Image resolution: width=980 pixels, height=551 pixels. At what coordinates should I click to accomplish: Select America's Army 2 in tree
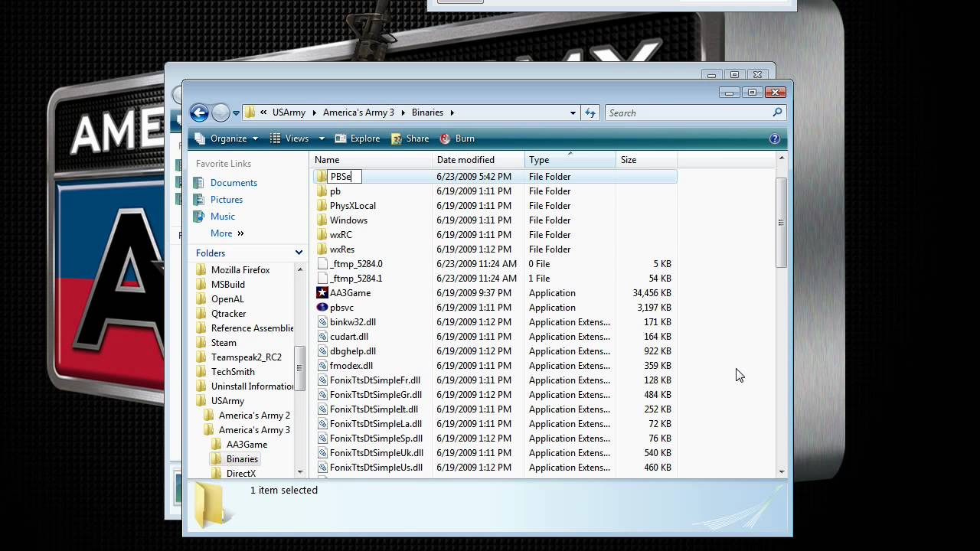[x=254, y=416]
